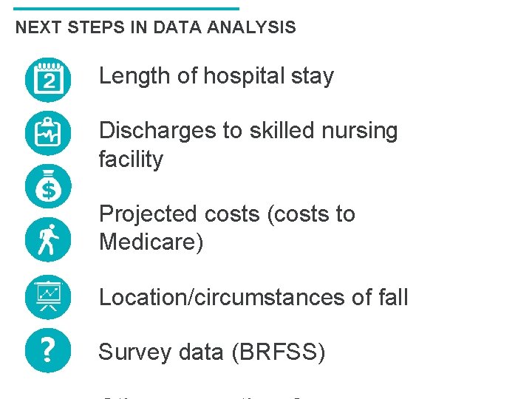
Task: Select the 'Projected costs (costs to' line
Action: click(227, 214)
